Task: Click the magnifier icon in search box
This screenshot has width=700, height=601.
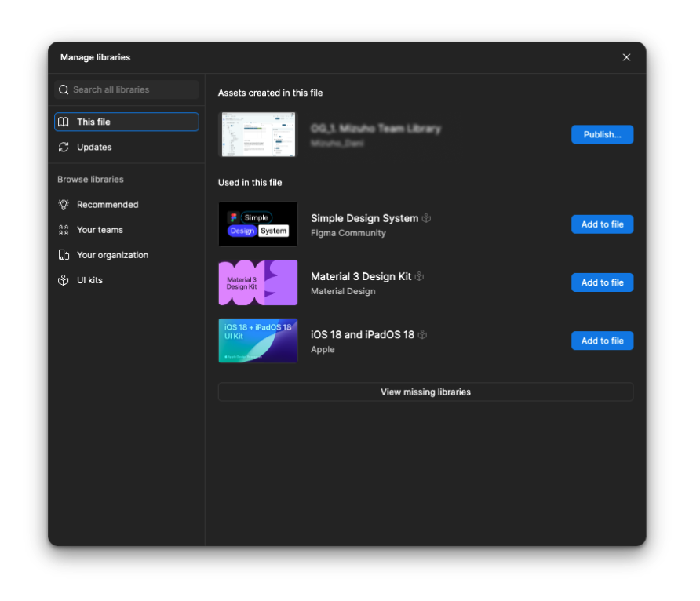Action: [x=64, y=89]
